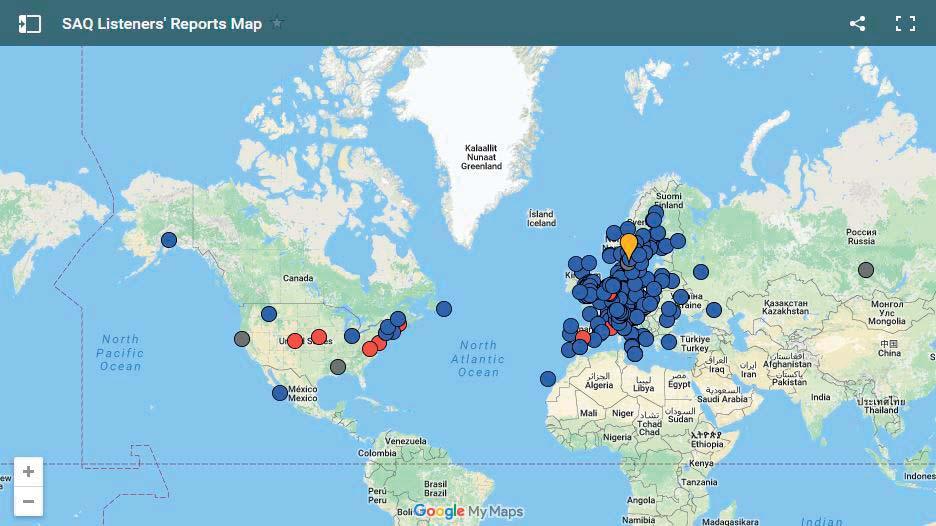Image resolution: width=936 pixels, height=526 pixels.
Task: Open the map legend side panel
Action: 29,24
